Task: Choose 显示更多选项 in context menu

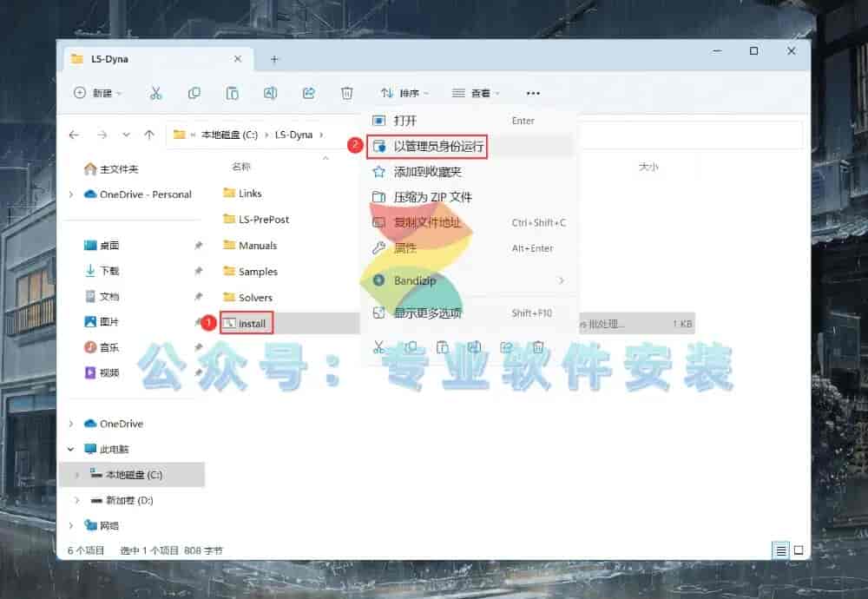Action: (470, 313)
